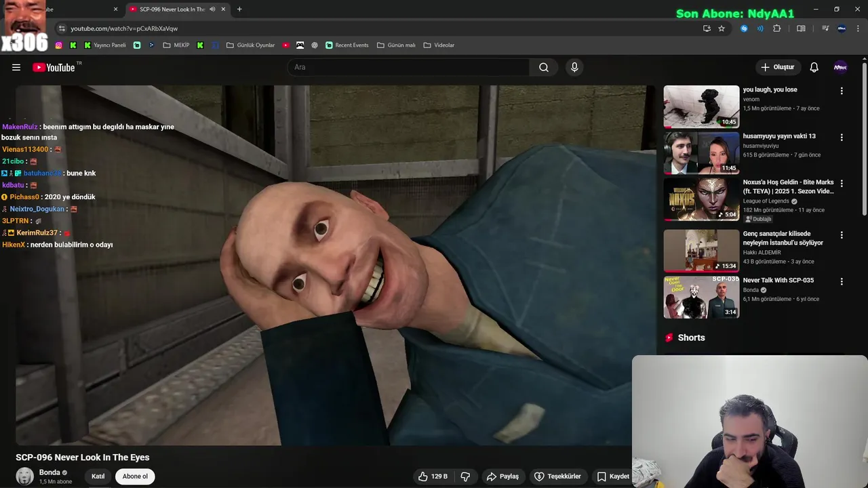The width and height of the screenshot is (868, 488).
Task: Start voice search with microphone icon
Action: 574,67
